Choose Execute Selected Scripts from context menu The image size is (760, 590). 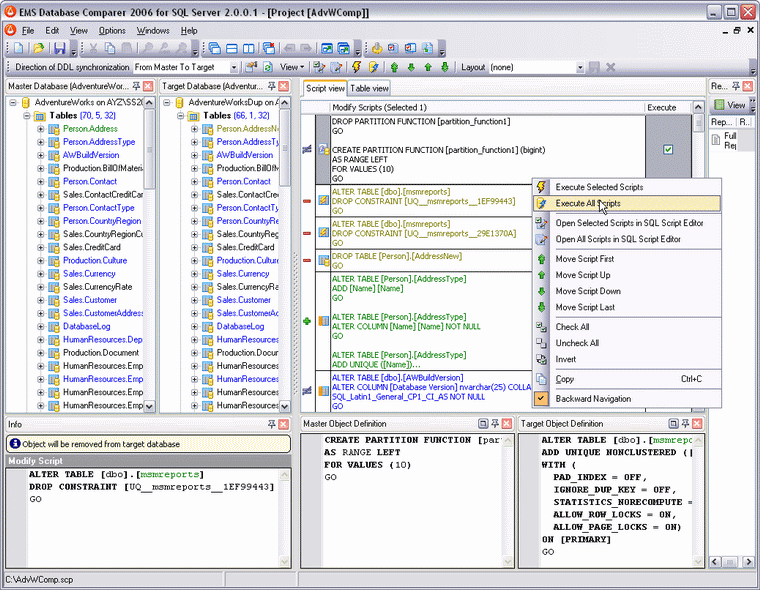pyautogui.click(x=627, y=187)
